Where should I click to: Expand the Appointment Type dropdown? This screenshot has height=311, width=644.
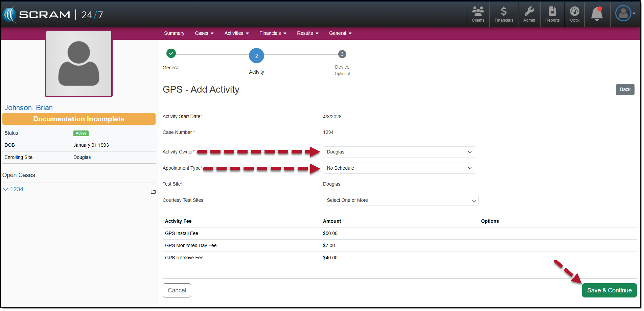(x=399, y=168)
